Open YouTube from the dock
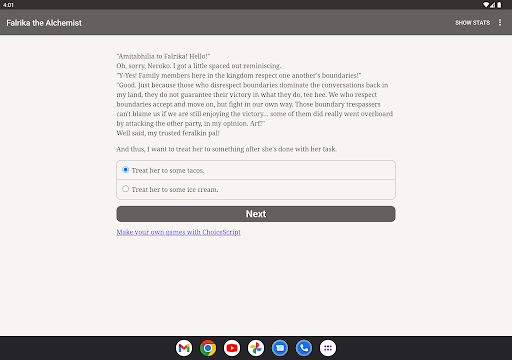This screenshot has width=512, height=360. tap(232, 348)
